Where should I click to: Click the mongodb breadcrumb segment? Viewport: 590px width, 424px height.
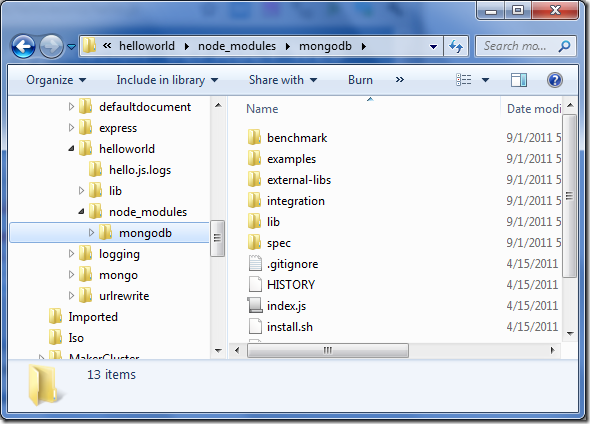(325, 46)
